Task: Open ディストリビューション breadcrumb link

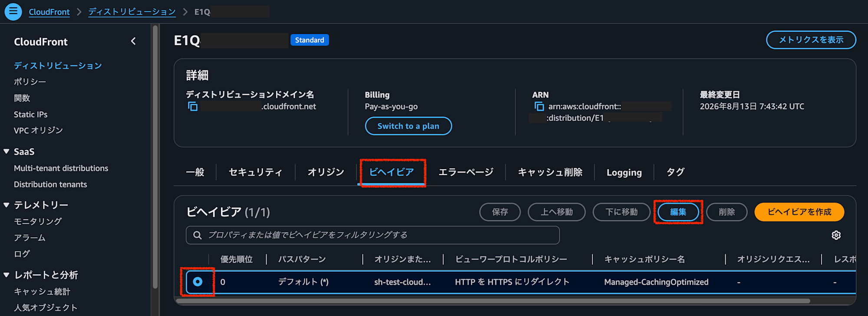Action: pyautogui.click(x=132, y=12)
